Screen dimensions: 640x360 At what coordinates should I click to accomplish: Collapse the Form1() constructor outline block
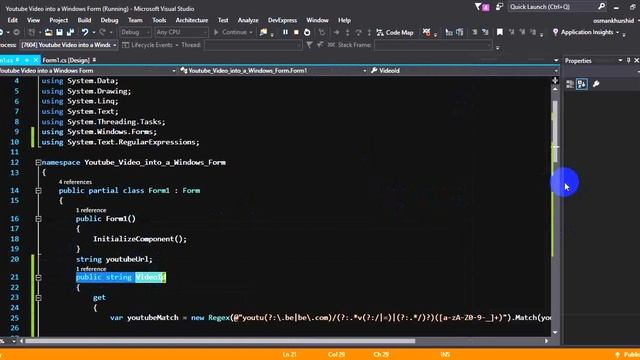[38, 219]
